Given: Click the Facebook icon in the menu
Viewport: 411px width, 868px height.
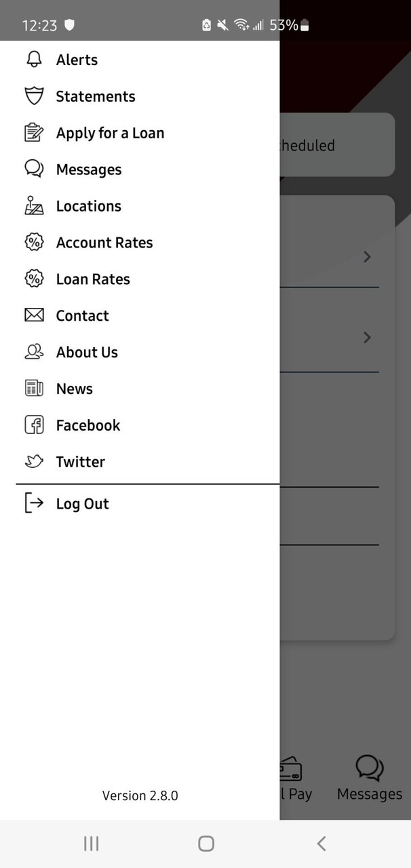Looking at the screenshot, I should tap(34, 425).
